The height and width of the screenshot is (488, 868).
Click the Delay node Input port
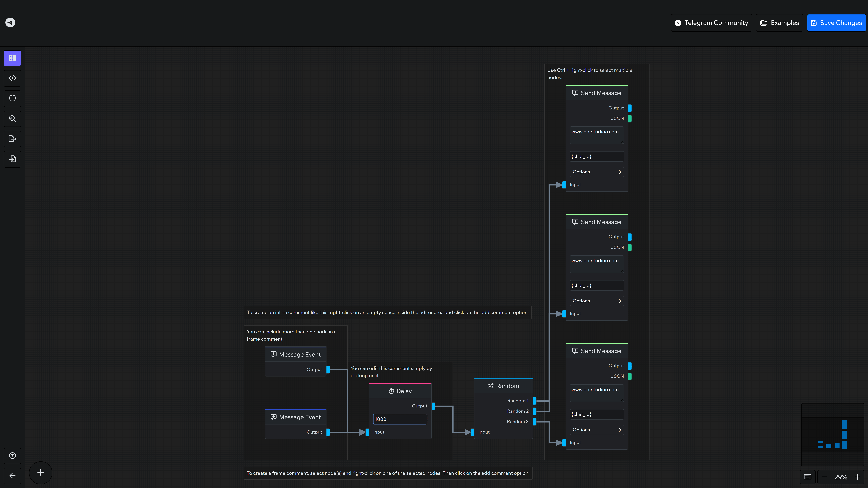click(367, 432)
